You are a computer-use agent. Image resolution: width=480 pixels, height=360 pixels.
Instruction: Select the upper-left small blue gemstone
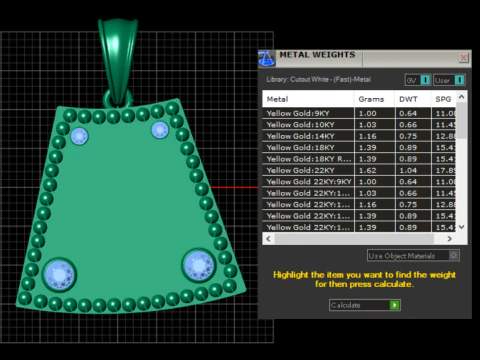tap(79, 136)
